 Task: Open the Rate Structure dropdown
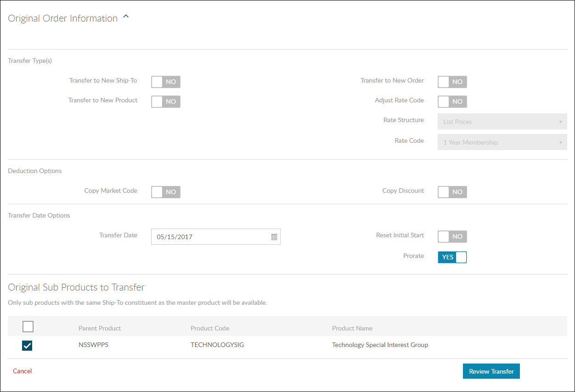(x=502, y=122)
